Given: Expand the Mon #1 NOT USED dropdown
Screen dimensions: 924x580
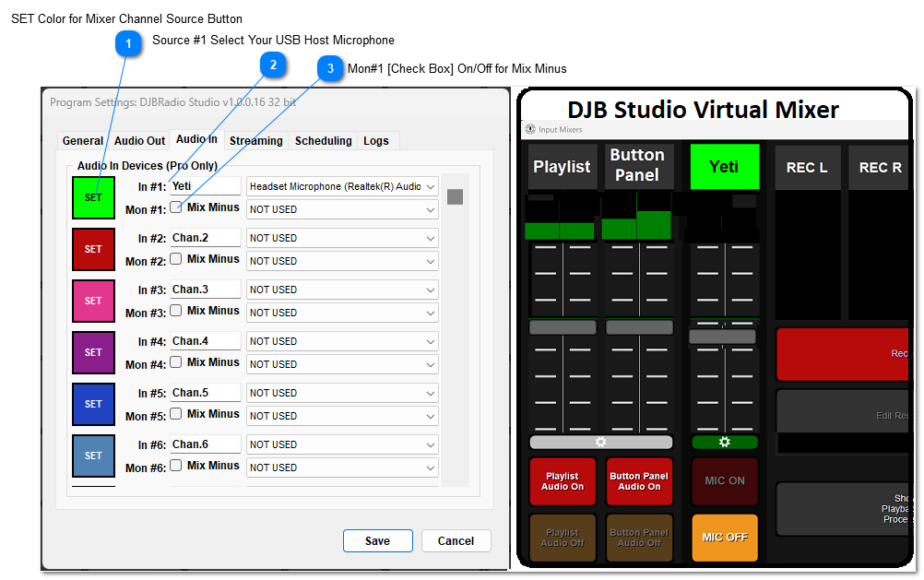Looking at the screenshot, I should (342, 209).
